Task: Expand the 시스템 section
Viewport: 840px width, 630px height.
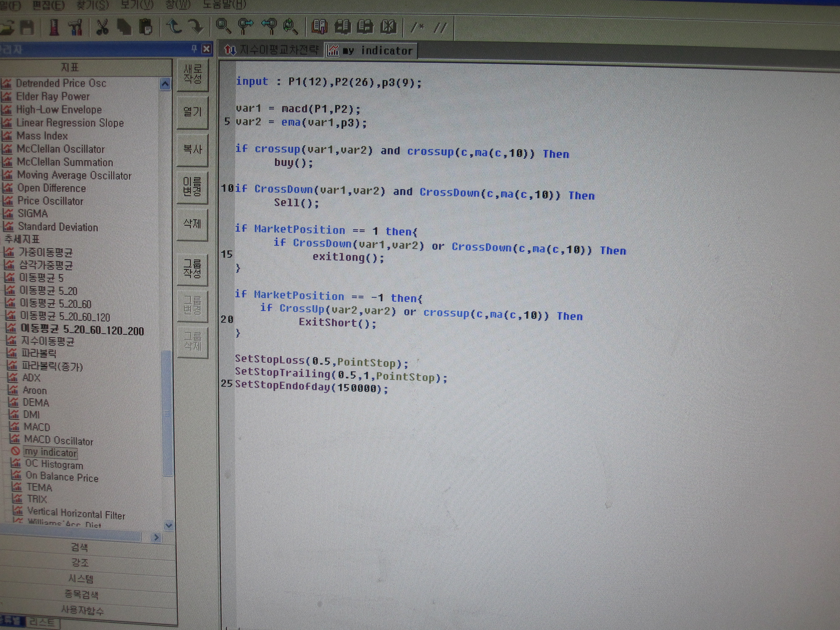Action: coord(80,579)
